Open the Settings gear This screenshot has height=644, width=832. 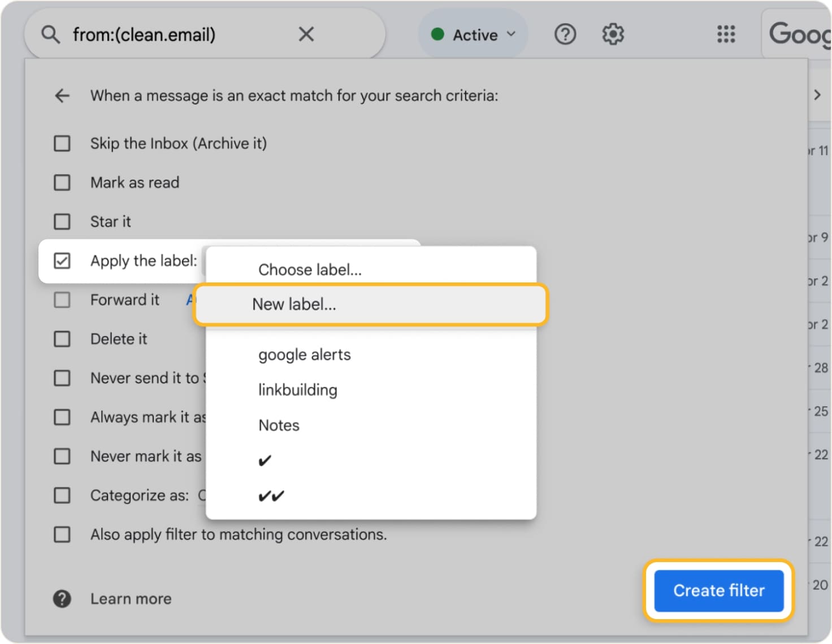(x=612, y=34)
